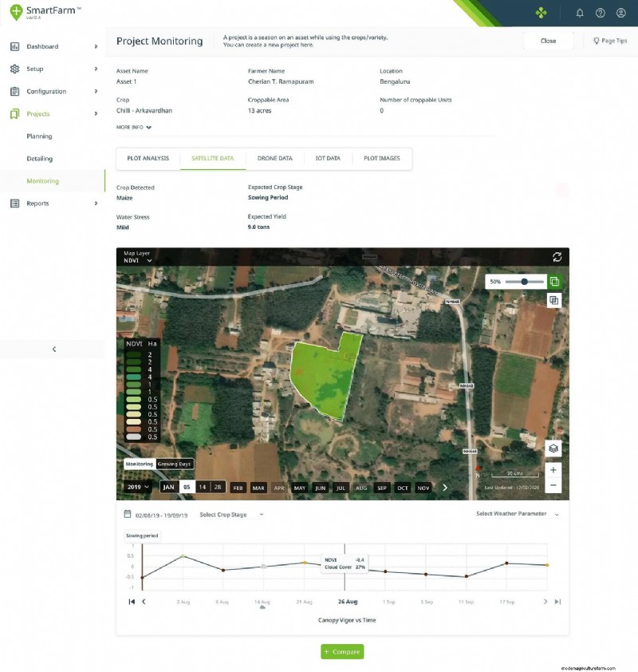Switch map to Growing Days mode
This screenshot has width=638, height=672.
pyautogui.click(x=175, y=464)
